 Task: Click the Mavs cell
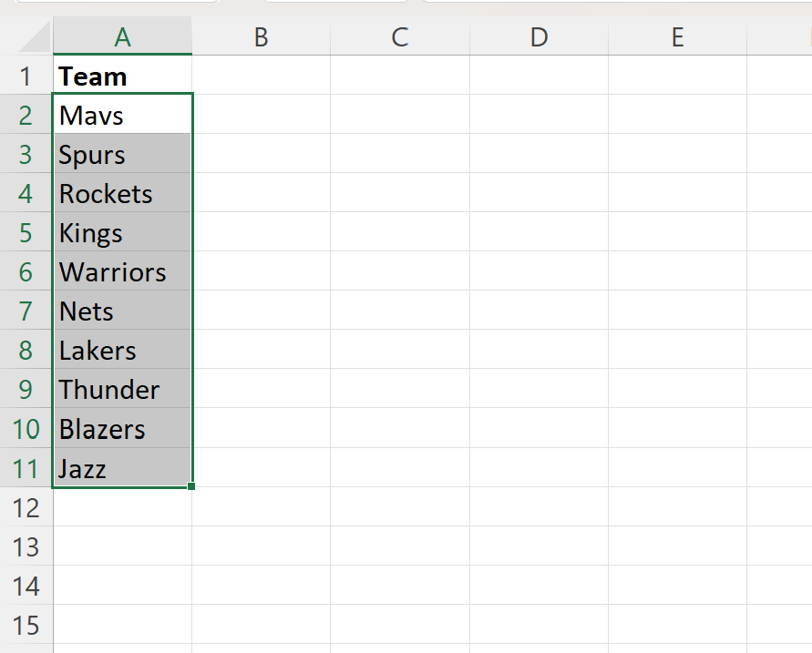122,116
